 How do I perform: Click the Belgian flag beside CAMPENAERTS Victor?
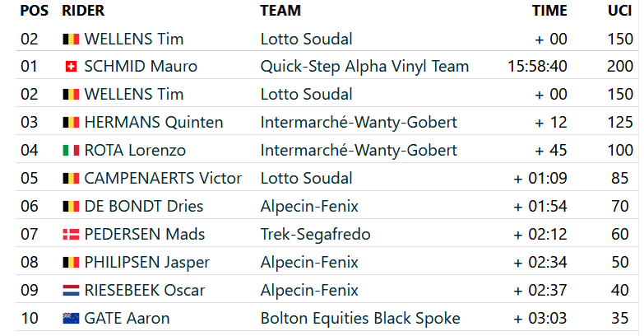tap(71, 179)
